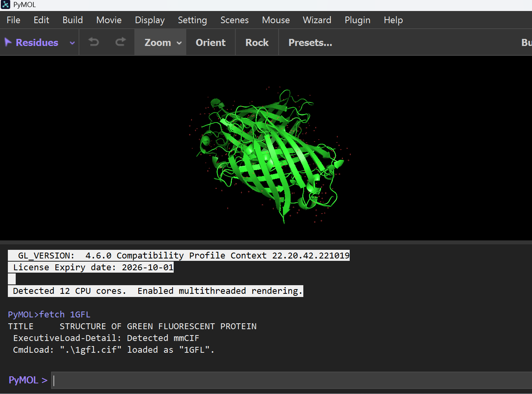Click the 'ExecutiveLoad-Detail: Detected mmCIF' line

(106, 338)
